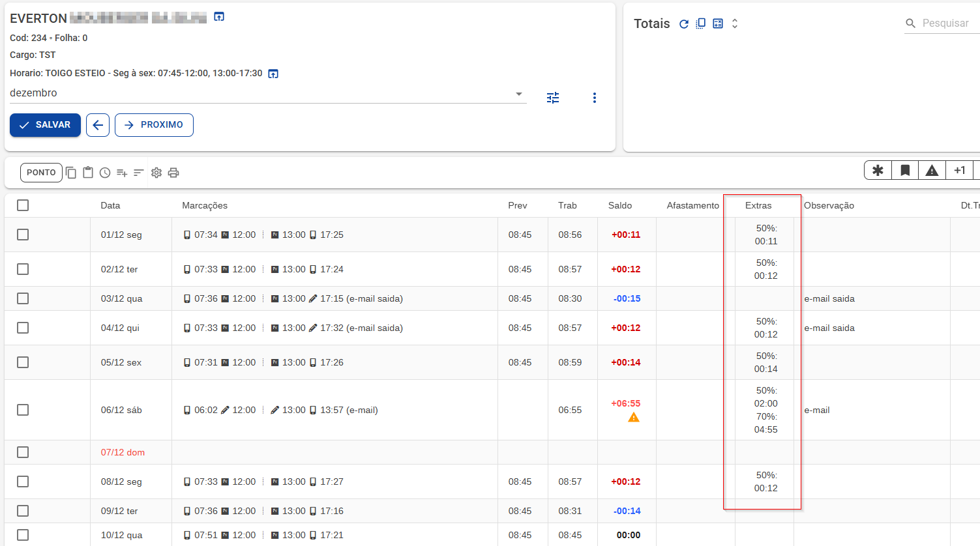
Task: Click the add-to-list icon in toolbar
Action: [x=122, y=173]
